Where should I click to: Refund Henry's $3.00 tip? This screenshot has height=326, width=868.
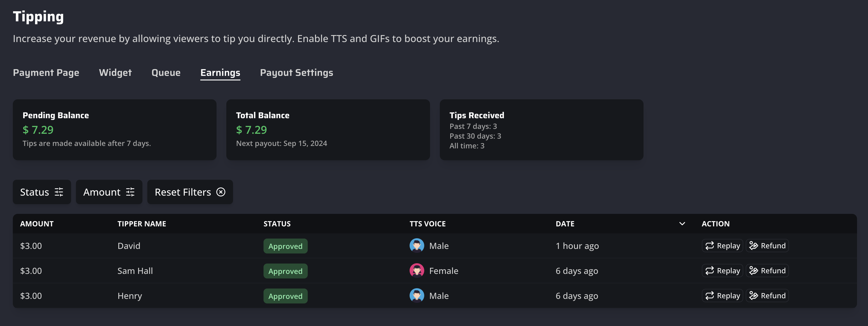[767, 296]
